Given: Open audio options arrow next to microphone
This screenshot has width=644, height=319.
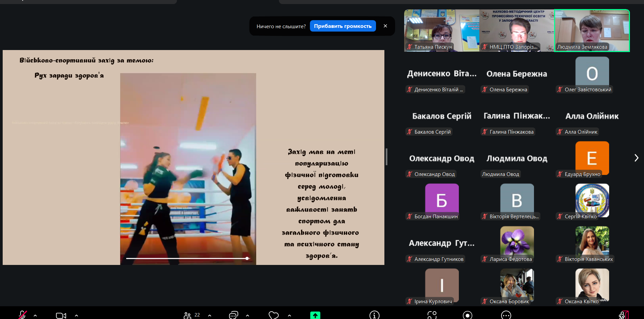Looking at the screenshot, I should (x=35, y=315).
